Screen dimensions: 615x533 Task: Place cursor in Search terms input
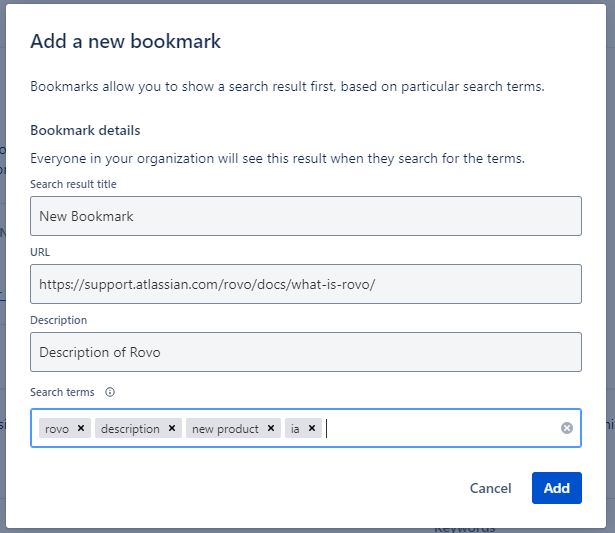click(x=440, y=428)
